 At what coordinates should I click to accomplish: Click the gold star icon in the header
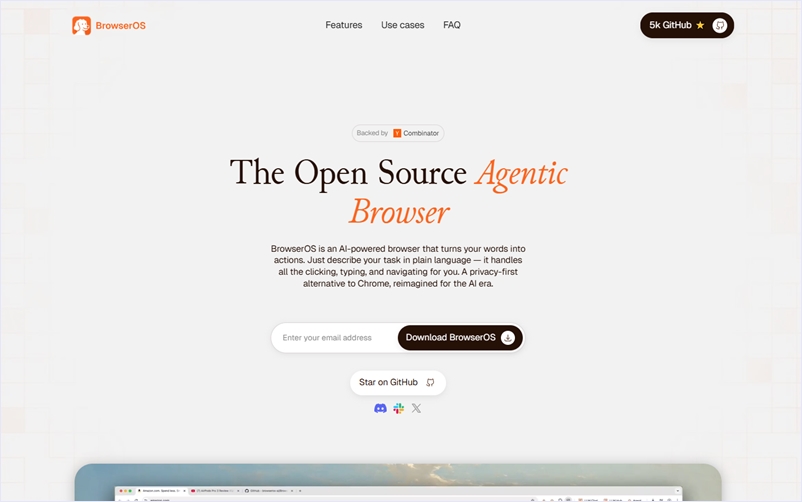click(700, 25)
